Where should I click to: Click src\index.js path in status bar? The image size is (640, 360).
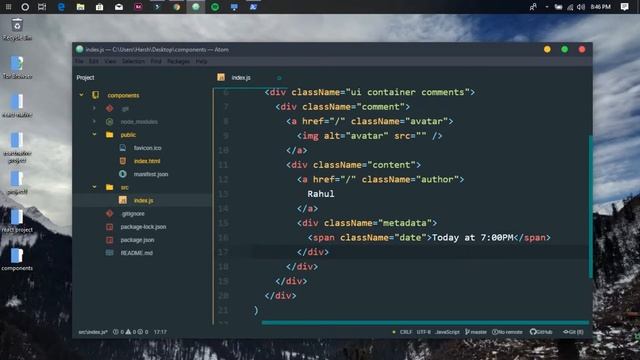click(x=93, y=332)
